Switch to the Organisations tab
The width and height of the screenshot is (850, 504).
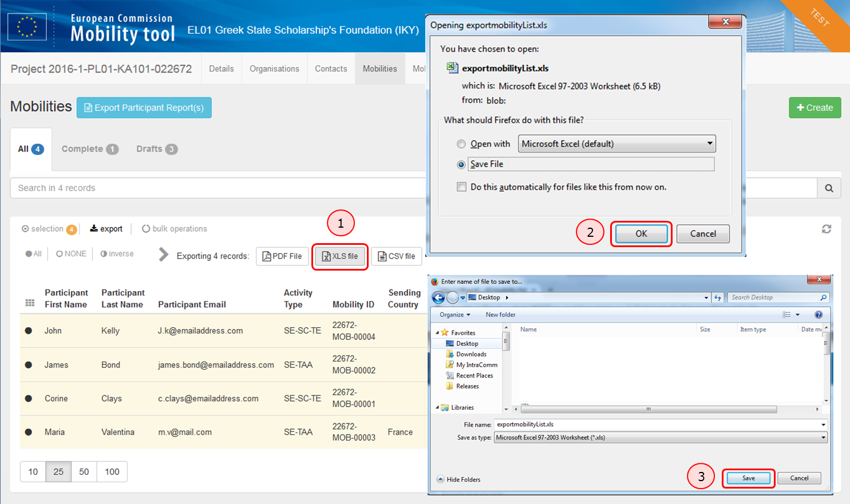[274, 69]
